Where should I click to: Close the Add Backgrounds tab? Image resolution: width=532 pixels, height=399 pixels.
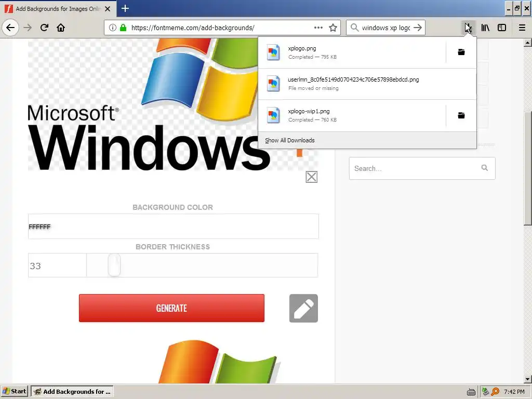108,9
